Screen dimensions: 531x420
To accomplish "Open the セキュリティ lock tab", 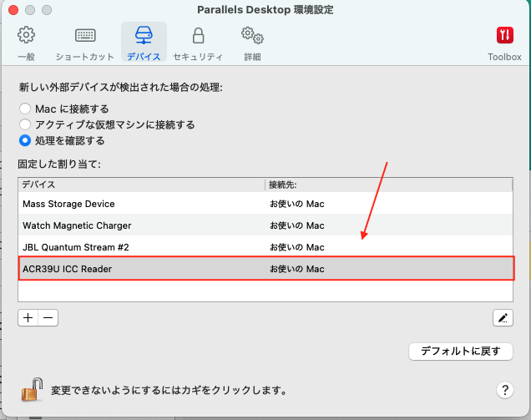I will point(198,43).
